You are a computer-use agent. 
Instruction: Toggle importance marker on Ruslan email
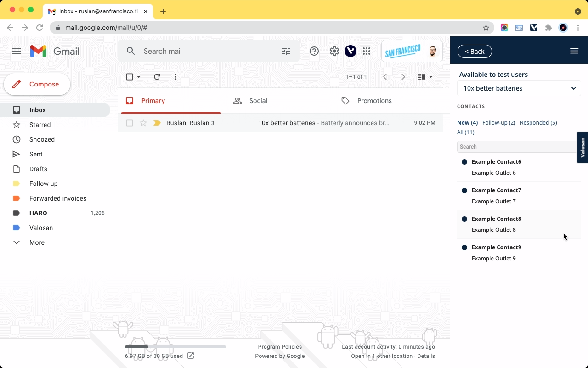click(x=157, y=123)
